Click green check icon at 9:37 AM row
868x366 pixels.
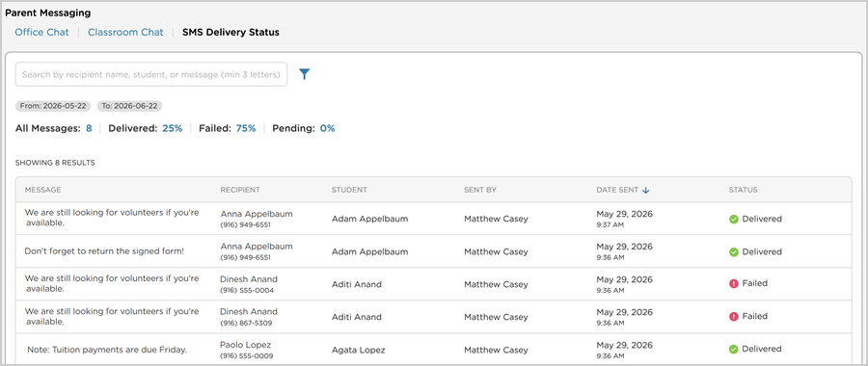point(734,219)
